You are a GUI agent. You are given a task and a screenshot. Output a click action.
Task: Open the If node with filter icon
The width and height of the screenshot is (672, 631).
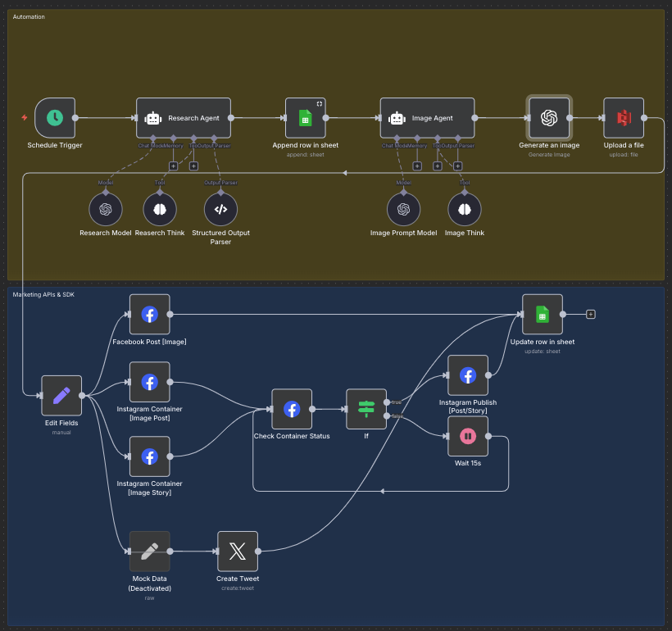[366, 409]
